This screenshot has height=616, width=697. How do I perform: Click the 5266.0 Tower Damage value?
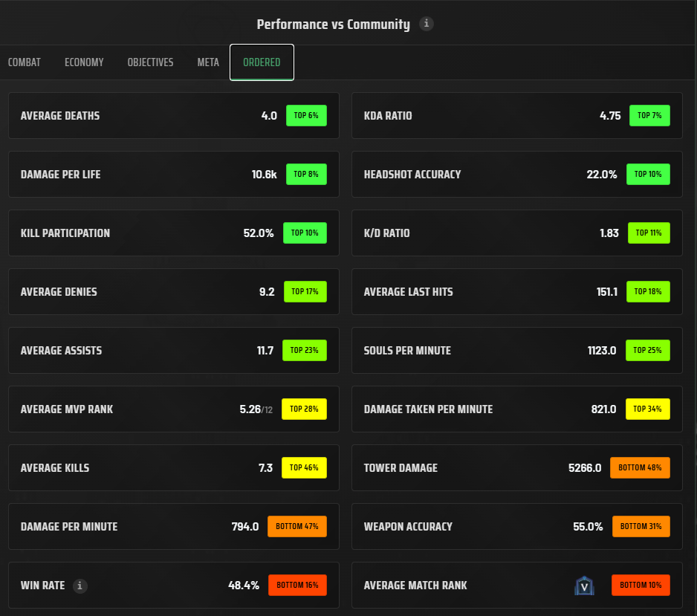pos(585,468)
